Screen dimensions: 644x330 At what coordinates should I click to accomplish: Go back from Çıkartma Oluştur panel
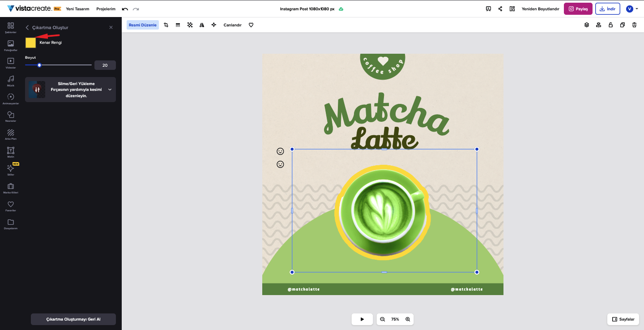27,28
